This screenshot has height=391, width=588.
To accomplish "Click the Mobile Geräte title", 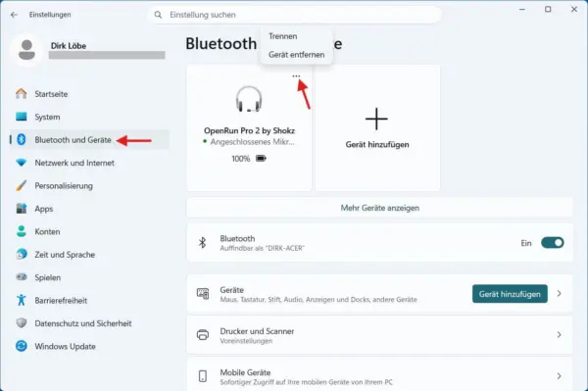I will click(245, 372).
